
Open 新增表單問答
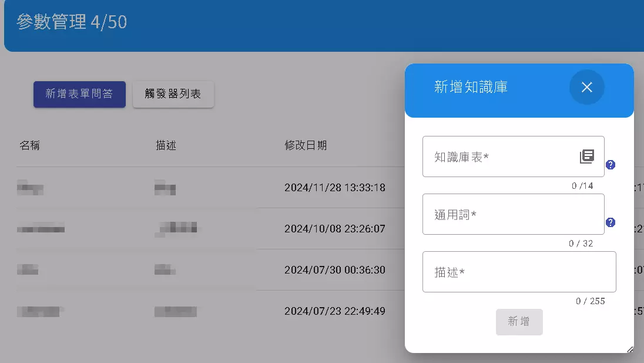(79, 94)
